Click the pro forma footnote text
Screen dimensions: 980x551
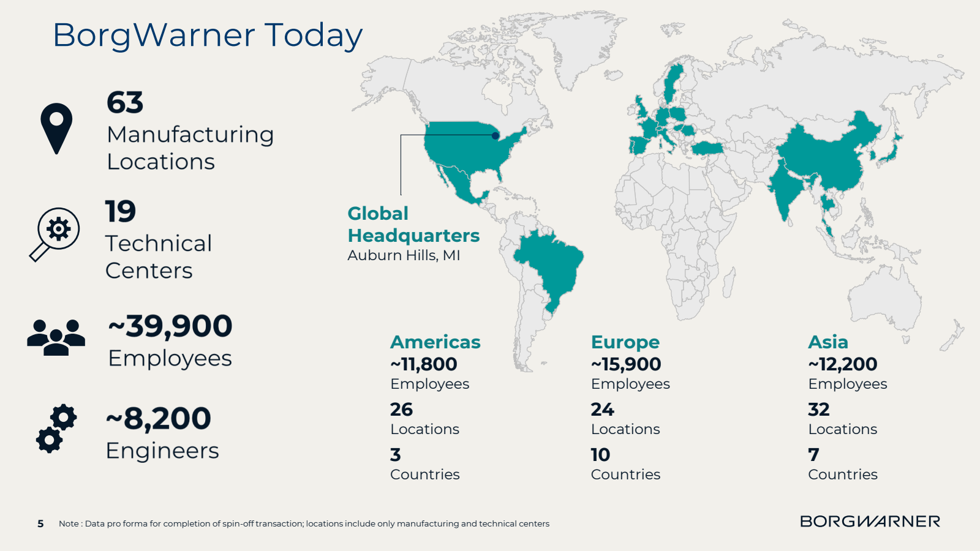pos(304,523)
